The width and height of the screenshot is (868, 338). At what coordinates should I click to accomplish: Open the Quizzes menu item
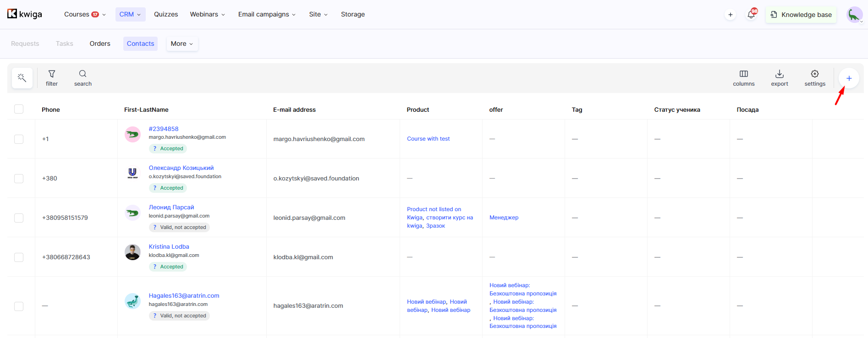(x=166, y=14)
